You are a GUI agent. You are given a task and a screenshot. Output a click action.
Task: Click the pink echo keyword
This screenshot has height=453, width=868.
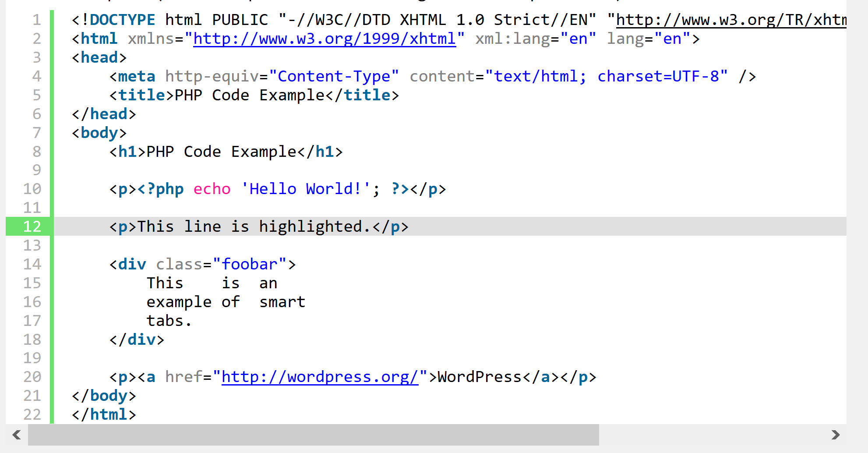coord(212,189)
